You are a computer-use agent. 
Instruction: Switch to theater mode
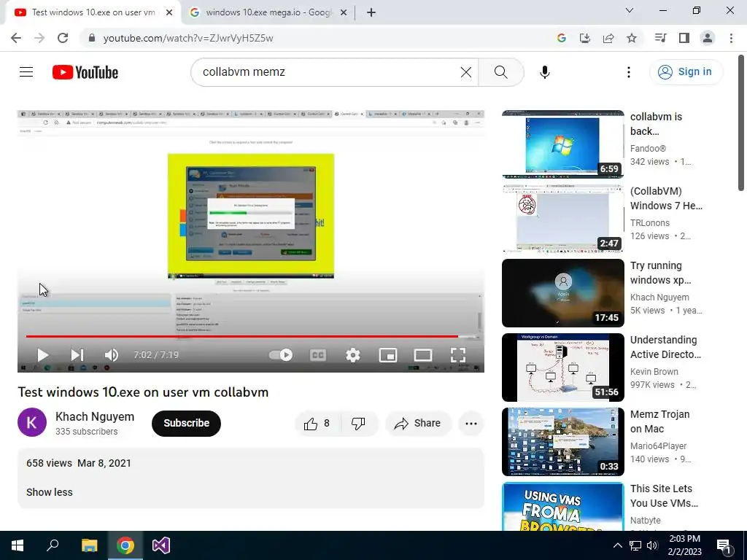point(422,355)
